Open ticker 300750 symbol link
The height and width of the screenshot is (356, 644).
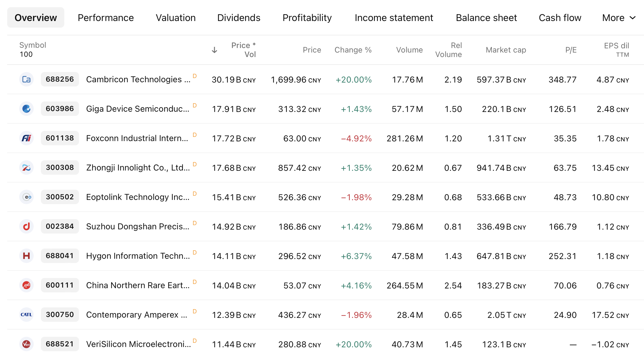tap(60, 315)
